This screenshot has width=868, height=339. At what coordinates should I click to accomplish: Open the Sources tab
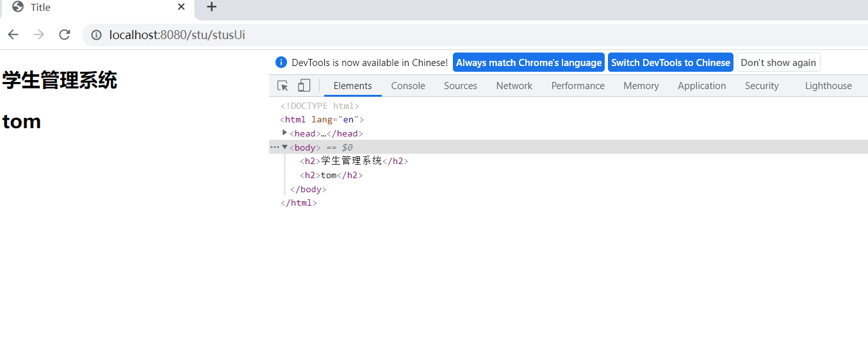point(461,86)
